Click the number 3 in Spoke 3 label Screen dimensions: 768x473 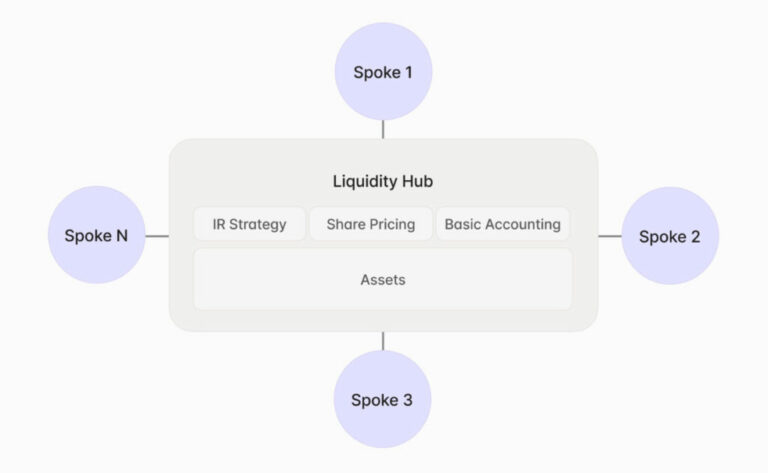407,400
